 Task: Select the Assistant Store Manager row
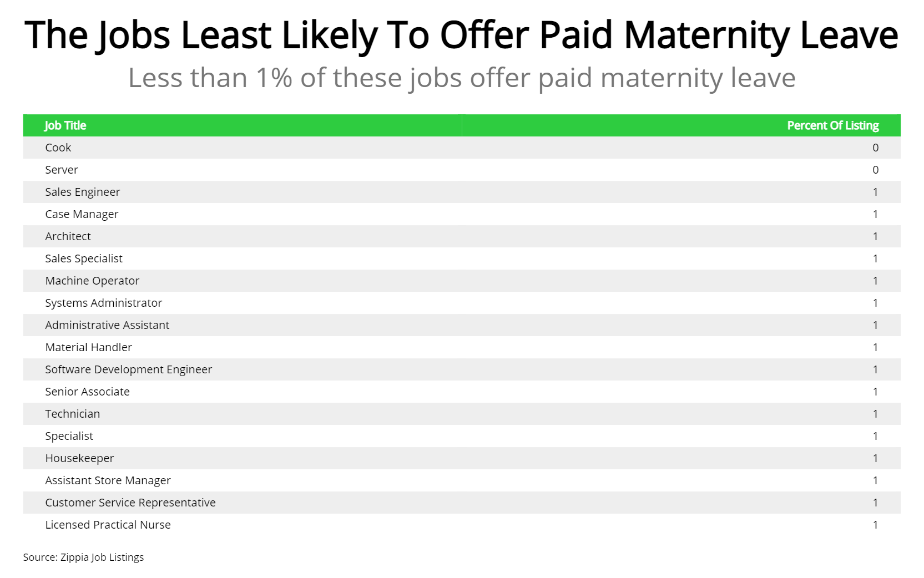pyautogui.click(x=108, y=480)
